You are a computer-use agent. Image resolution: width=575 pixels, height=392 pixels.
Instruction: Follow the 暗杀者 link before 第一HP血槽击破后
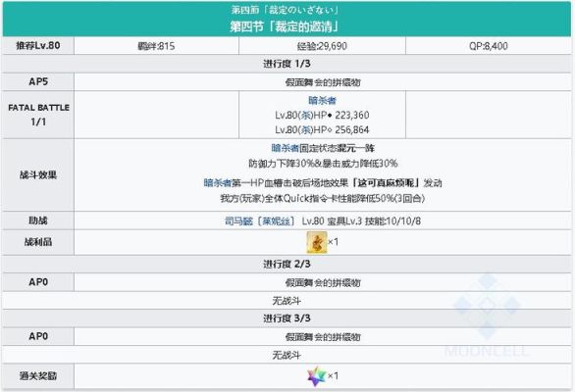pyautogui.click(x=218, y=183)
